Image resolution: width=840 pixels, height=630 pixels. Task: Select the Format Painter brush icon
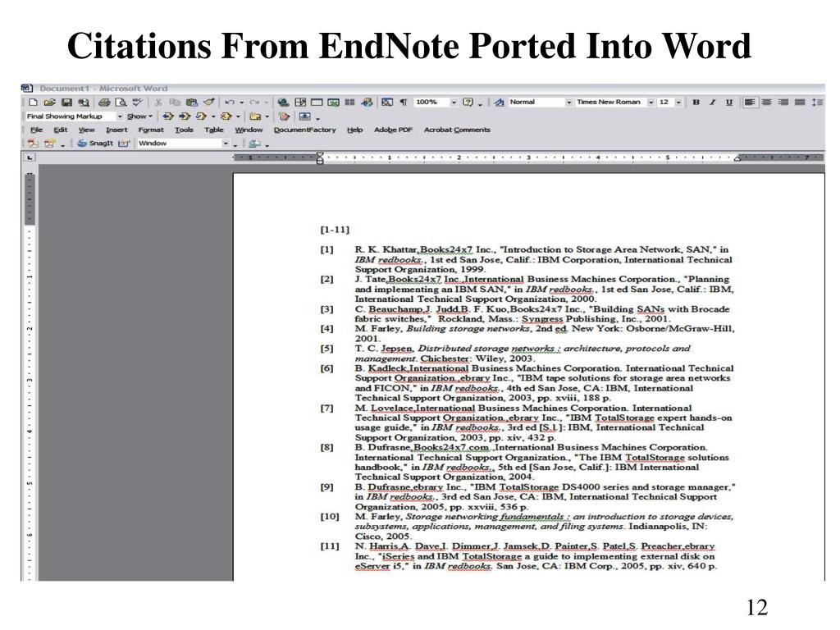click(209, 102)
